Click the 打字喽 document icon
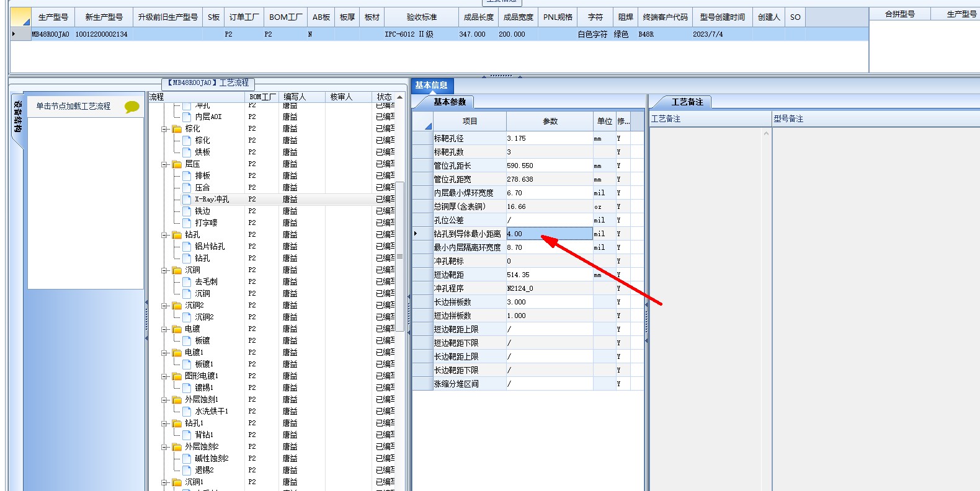The image size is (980, 491). click(x=187, y=223)
